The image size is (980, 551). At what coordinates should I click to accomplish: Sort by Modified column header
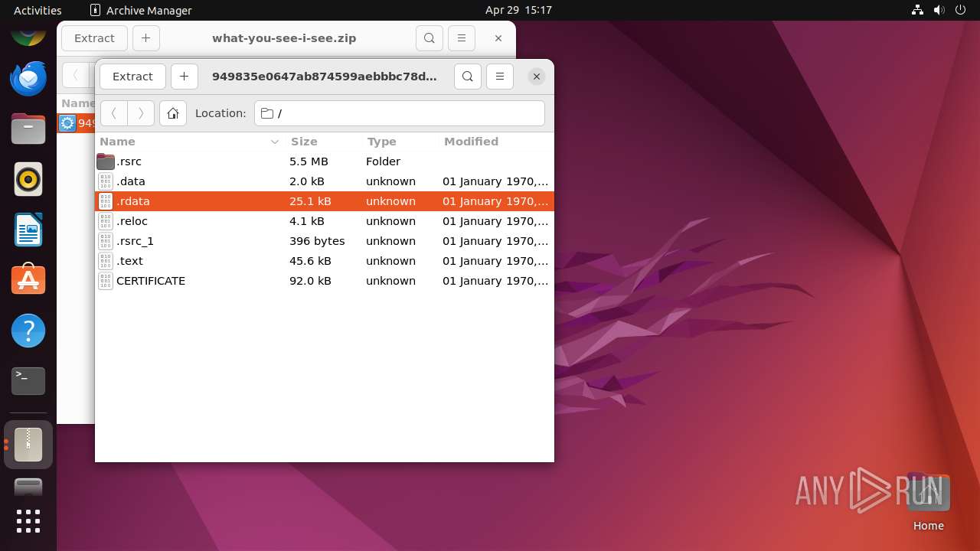pos(496,142)
